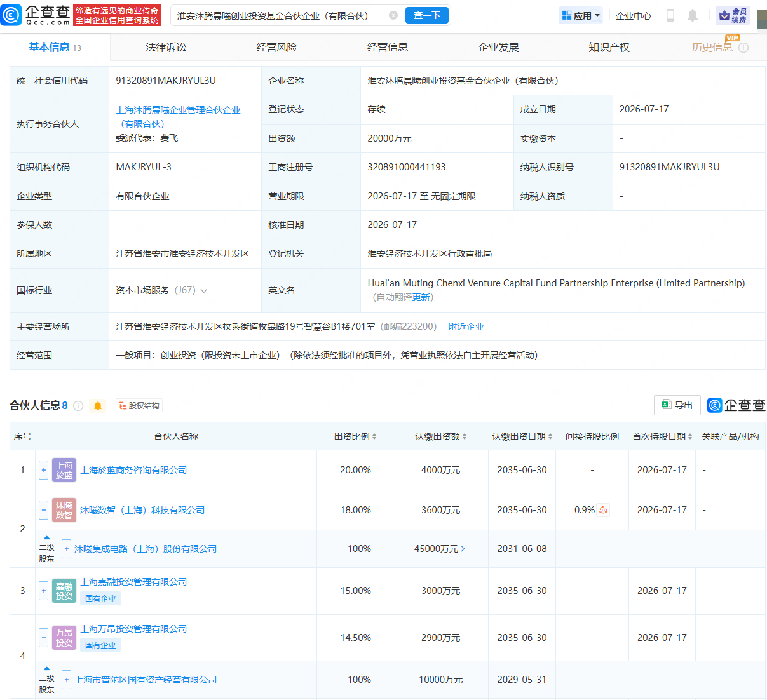Image resolution: width=767 pixels, height=700 pixels.
Task: Open the 股权结构 equity structure button
Action: (x=139, y=406)
